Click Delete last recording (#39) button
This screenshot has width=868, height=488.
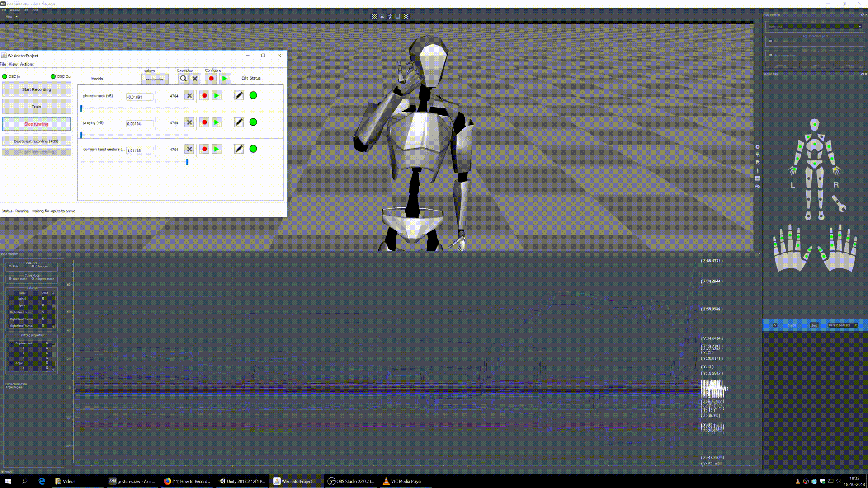click(37, 141)
